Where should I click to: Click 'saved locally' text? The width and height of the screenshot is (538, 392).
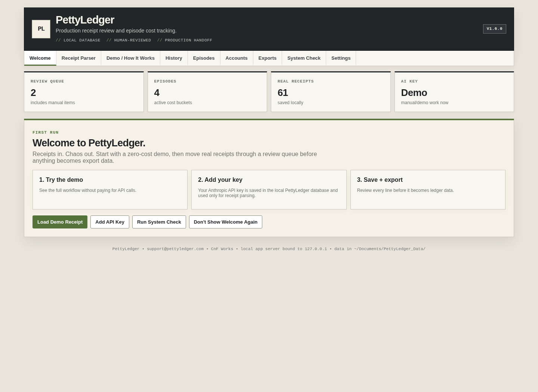point(290,103)
